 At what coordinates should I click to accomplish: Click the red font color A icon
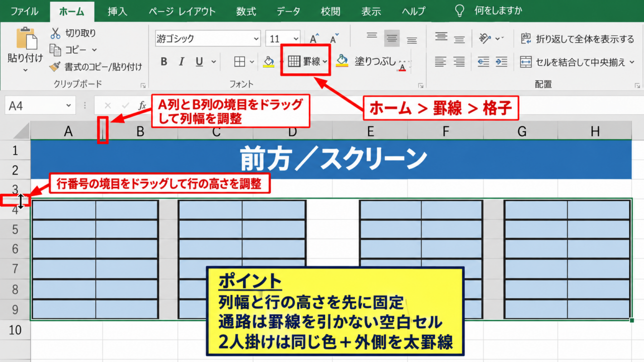pyautogui.click(x=401, y=68)
